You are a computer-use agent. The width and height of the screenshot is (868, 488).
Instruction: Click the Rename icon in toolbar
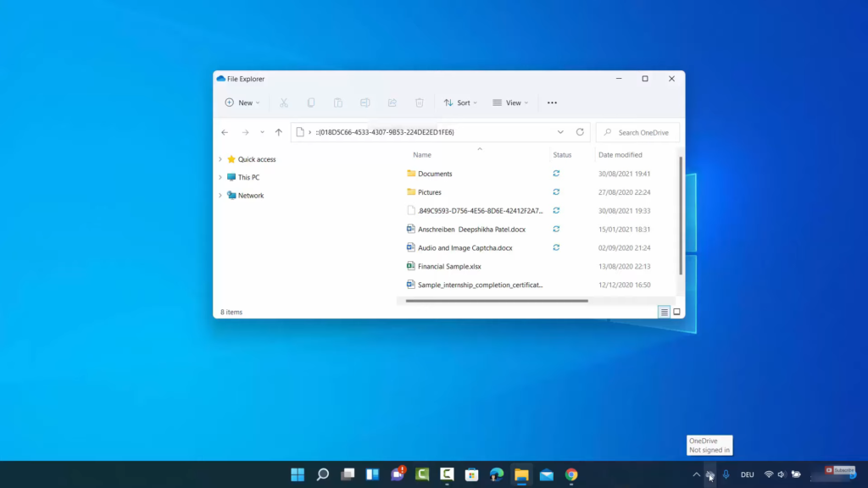(x=365, y=103)
